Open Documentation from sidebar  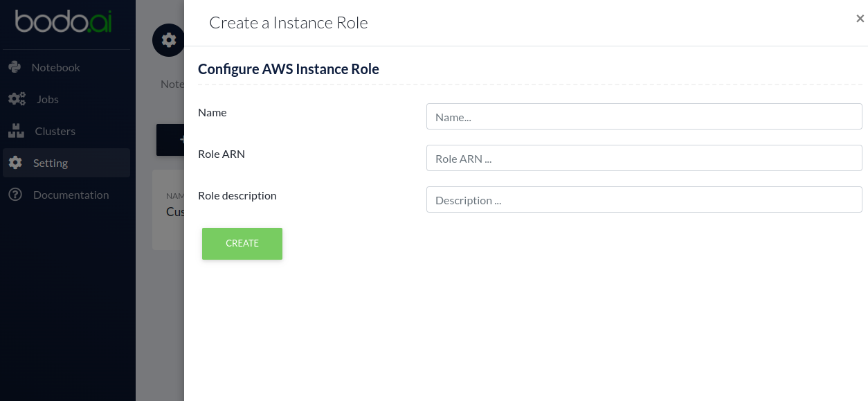click(x=66, y=195)
